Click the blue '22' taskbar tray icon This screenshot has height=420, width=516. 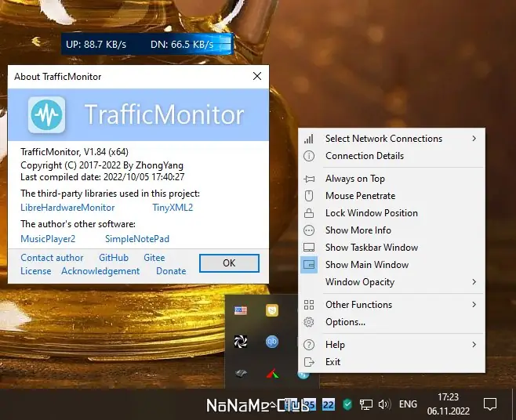point(329,404)
